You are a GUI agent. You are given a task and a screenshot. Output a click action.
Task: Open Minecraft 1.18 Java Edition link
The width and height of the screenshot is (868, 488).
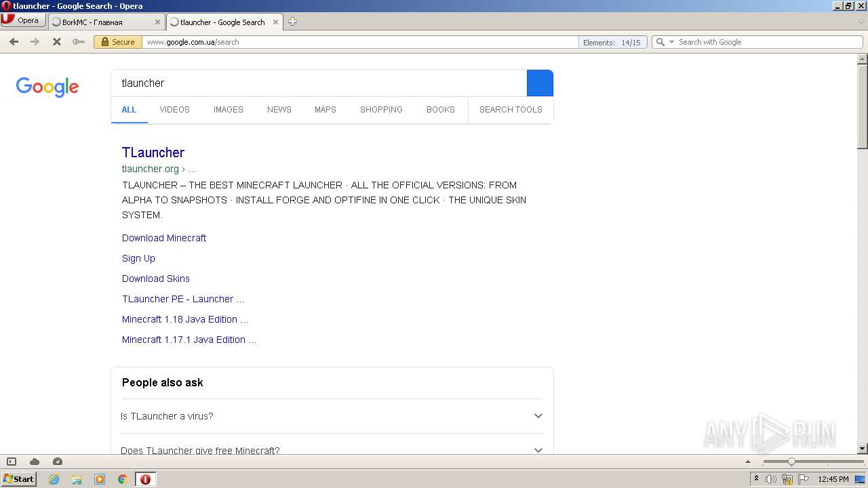click(185, 319)
